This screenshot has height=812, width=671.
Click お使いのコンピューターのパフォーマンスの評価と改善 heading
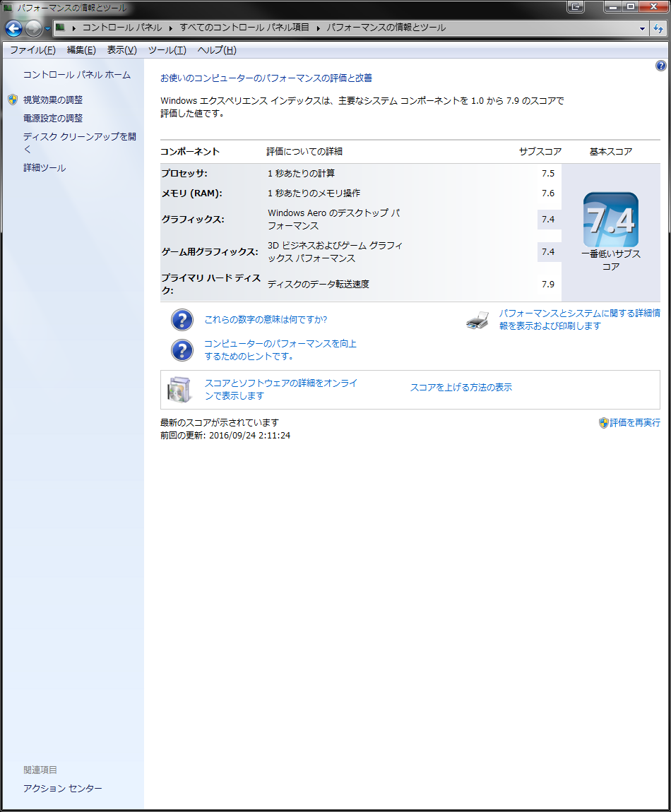pyautogui.click(x=266, y=78)
